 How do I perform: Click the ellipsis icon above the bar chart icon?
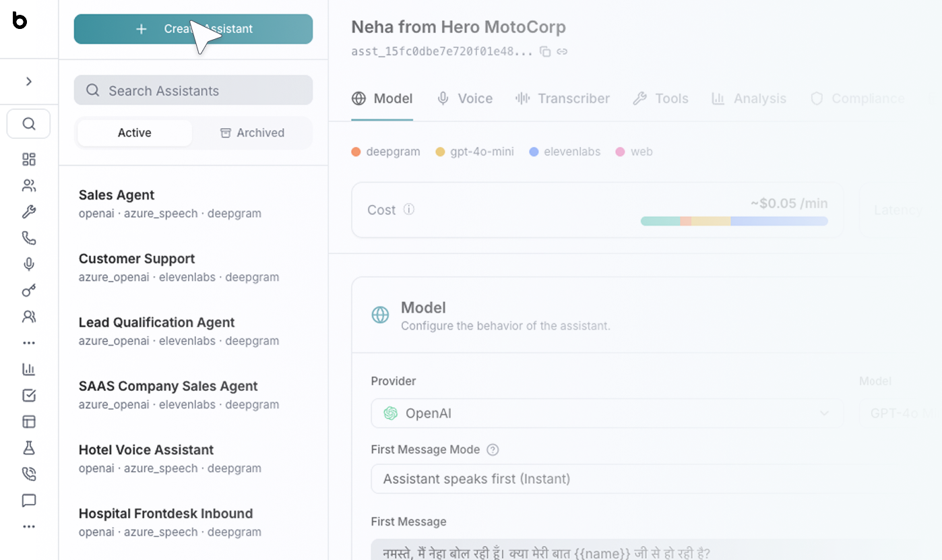tap(29, 343)
